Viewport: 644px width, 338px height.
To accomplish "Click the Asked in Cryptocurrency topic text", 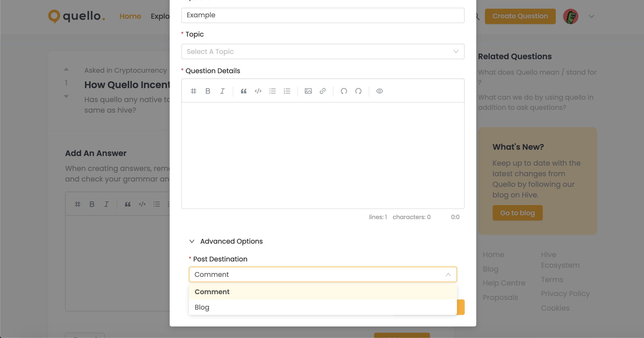I will pyautogui.click(x=125, y=70).
